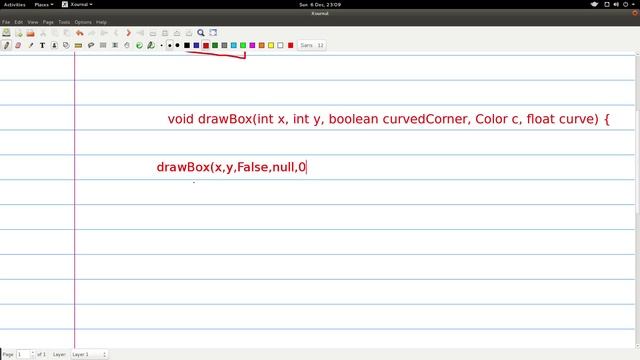The width and height of the screenshot is (640, 360).
Task: Pick the white color swatch
Action: 280,45
